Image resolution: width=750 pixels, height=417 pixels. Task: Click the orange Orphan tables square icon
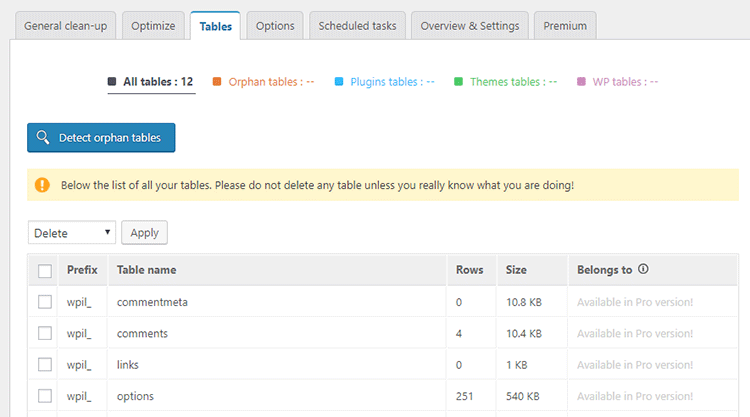[217, 81]
